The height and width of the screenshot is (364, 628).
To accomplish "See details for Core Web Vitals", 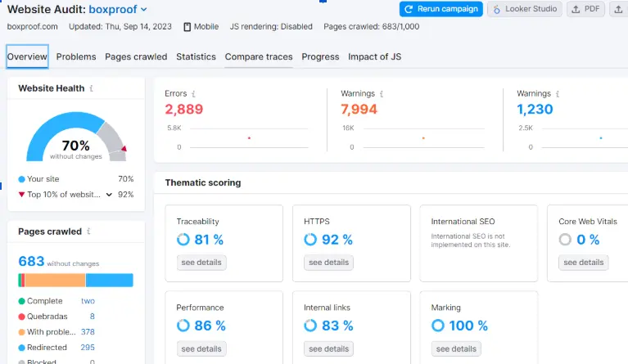I will tap(584, 263).
